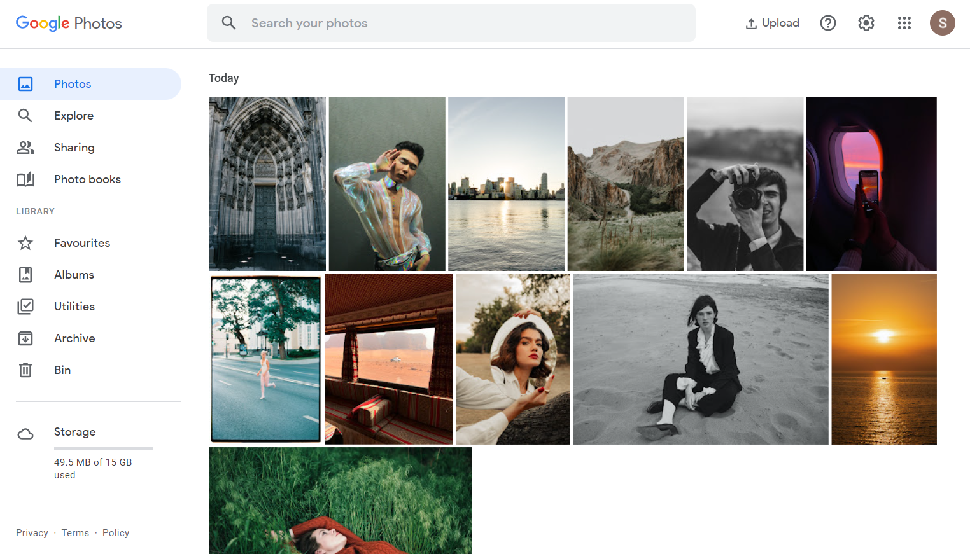
Task: Click the LIBRARY section heading
Action: pos(35,211)
